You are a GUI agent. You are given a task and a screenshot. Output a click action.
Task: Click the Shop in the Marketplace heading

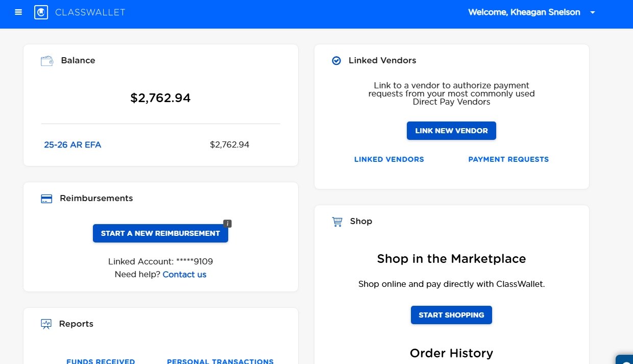click(x=451, y=259)
